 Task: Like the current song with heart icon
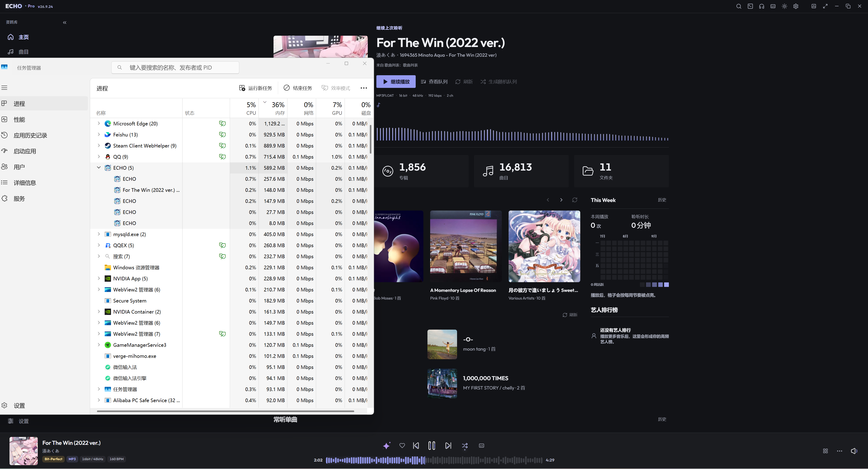pyautogui.click(x=402, y=446)
